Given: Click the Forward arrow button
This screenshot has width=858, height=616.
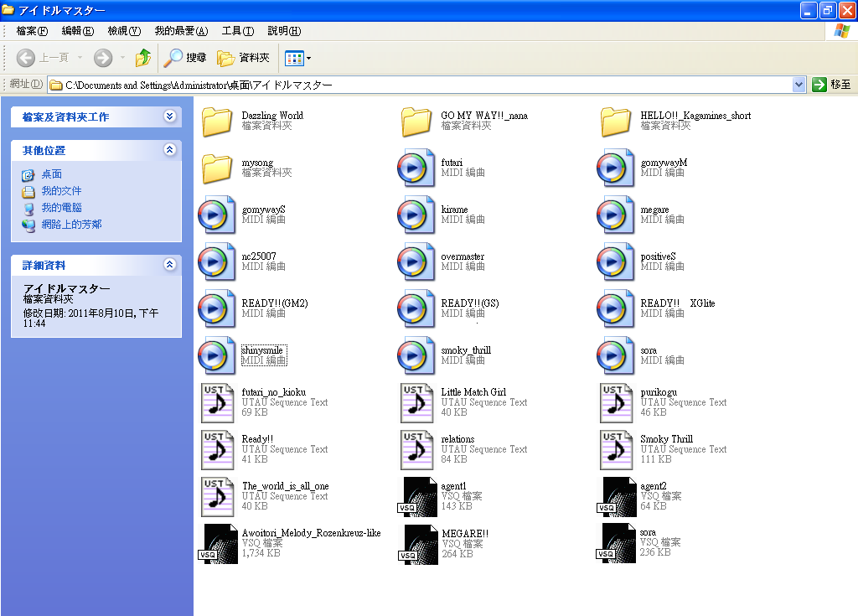Looking at the screenshot, I should (x=103, y=58).
